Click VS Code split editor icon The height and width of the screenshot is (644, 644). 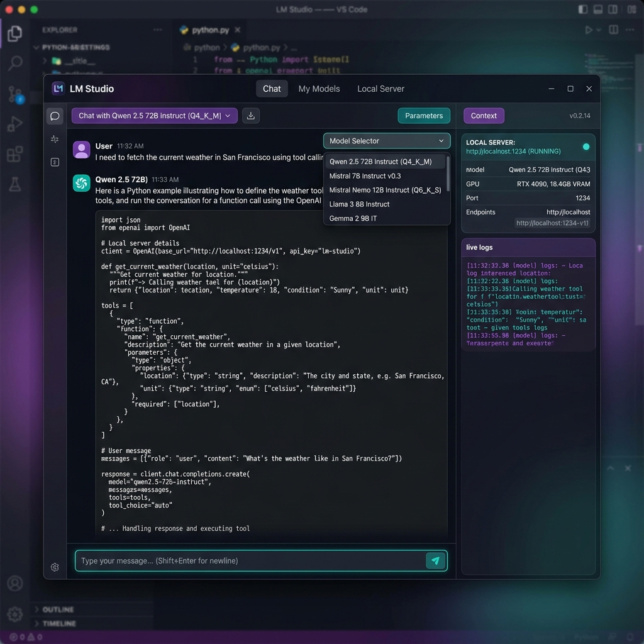tap(614, 30)
